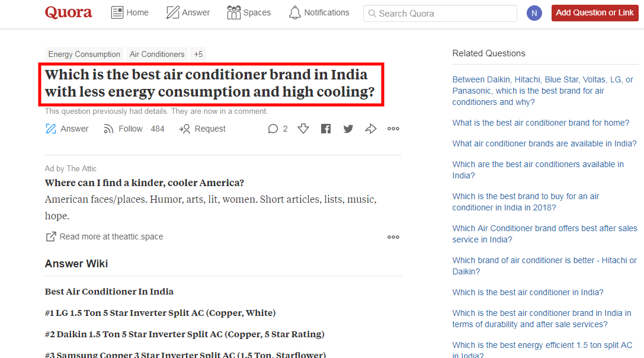Open Notifications bell in navbar

pyautogui.click(x=319, y=12)
